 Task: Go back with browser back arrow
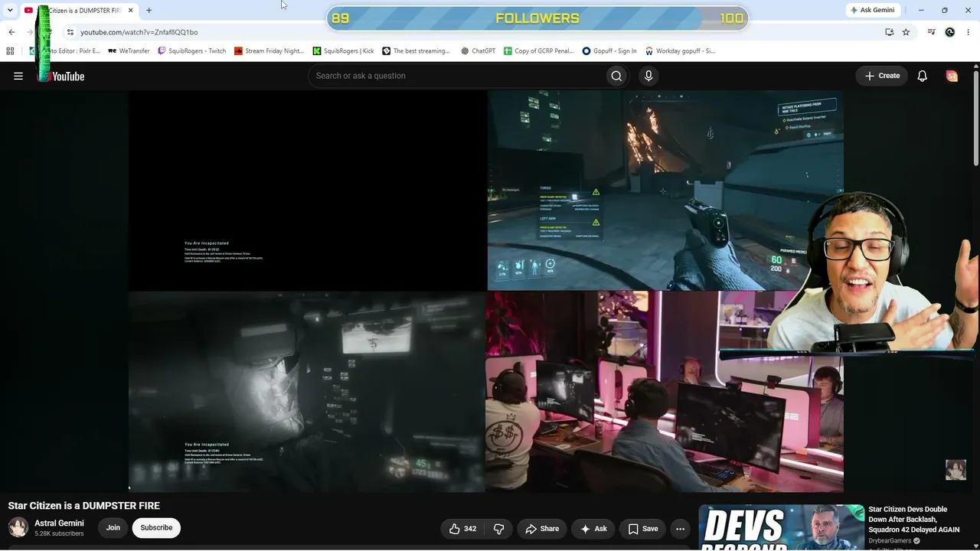(11, 32)
